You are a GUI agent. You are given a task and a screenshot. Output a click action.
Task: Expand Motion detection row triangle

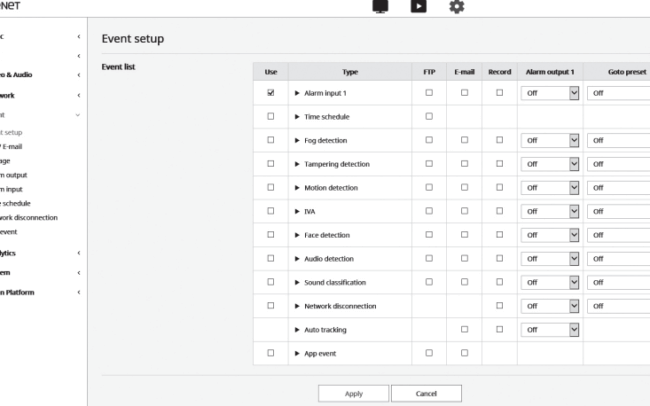(x=297, y=187)
